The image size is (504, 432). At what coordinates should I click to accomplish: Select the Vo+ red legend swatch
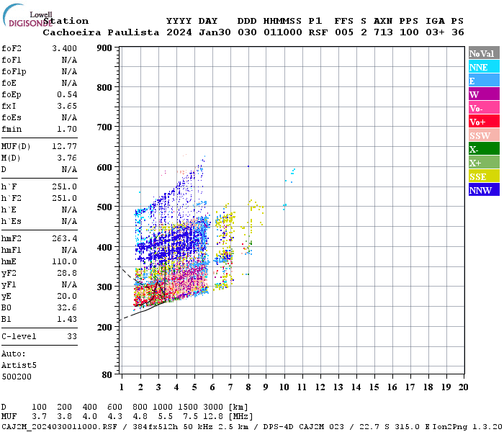484,121
